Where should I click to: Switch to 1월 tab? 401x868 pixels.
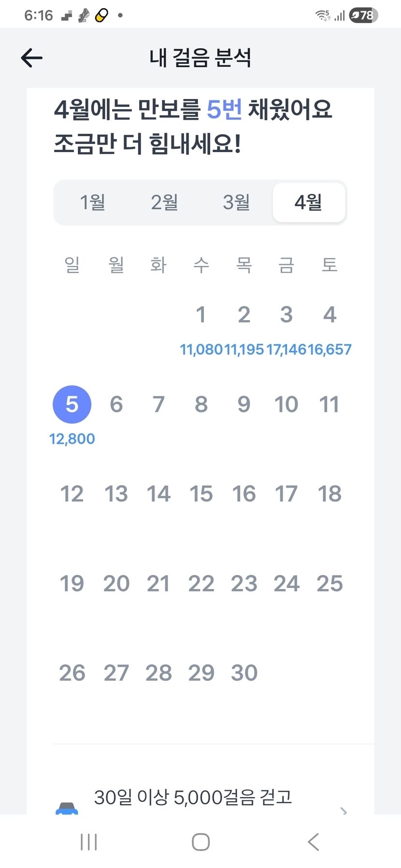click(92, 202)
